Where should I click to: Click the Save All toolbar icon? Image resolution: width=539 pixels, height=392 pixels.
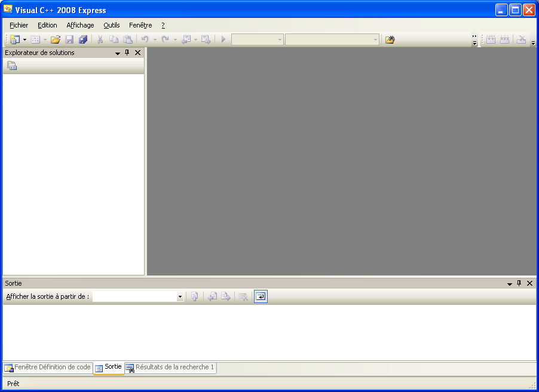[x=83, y=39]
